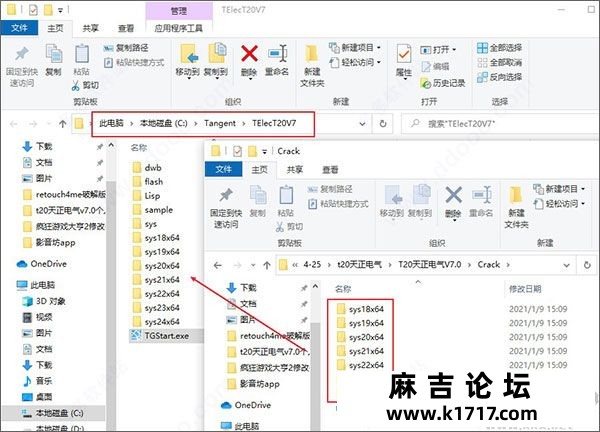This screenshot has width=600, height=432.
Task: Select dwb folder in TElecT20V7 file list
Action: (x=153, y=168)
